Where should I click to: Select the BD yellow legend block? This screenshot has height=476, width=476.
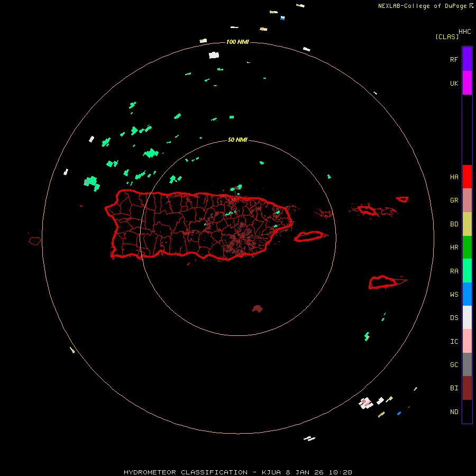467,224
